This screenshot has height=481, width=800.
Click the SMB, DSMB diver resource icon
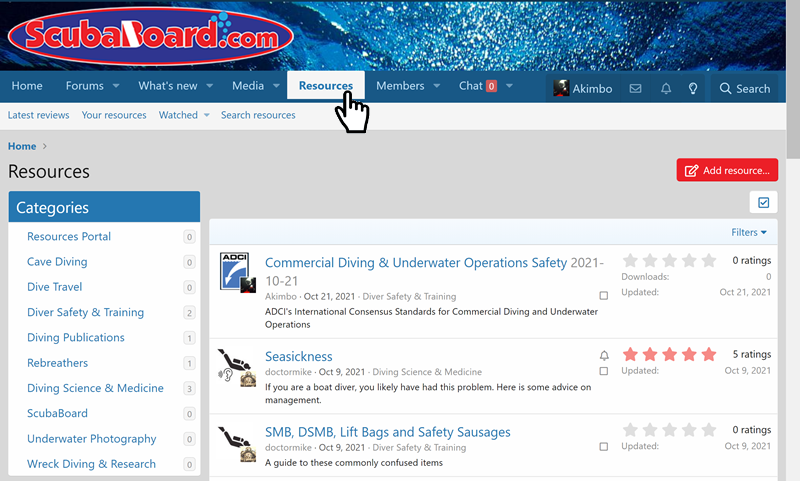pyautogui.click(x=237, y=444)
